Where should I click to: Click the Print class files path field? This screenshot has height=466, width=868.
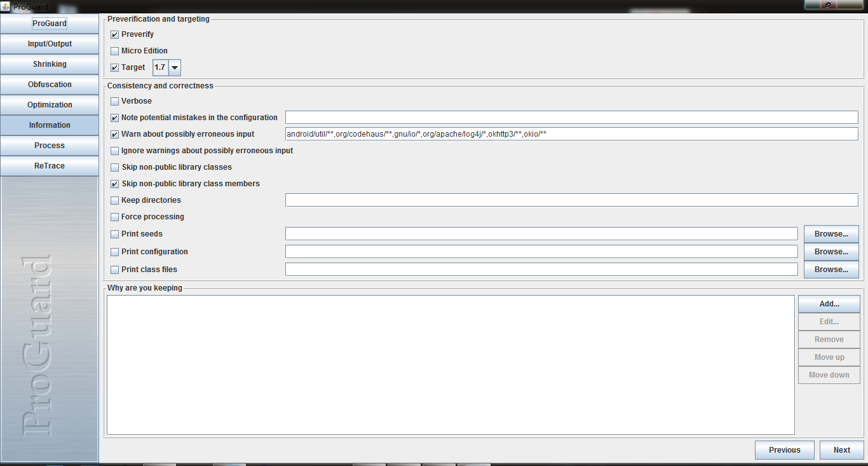(x=541, y=270)
